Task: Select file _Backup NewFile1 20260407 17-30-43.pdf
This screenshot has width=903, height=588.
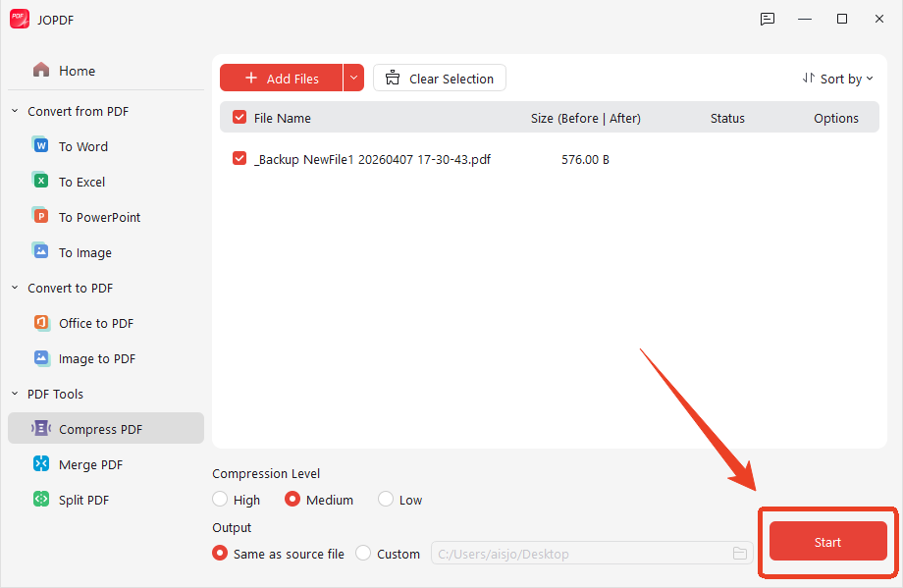Action: point(372,160)
